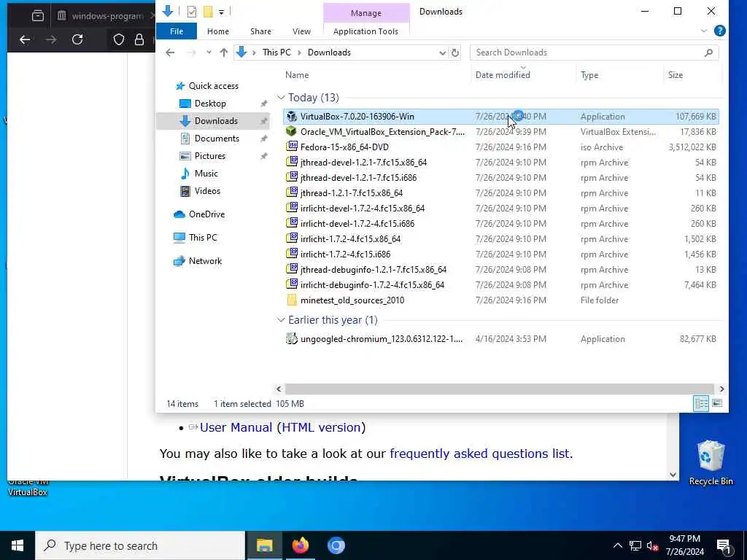747x560 pixels.
Task: Open the HTML version link
Action: [321, 427]
